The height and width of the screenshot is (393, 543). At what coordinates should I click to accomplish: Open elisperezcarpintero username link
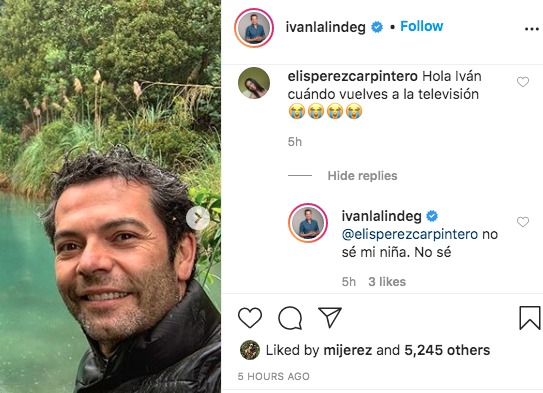pos(353,76)
